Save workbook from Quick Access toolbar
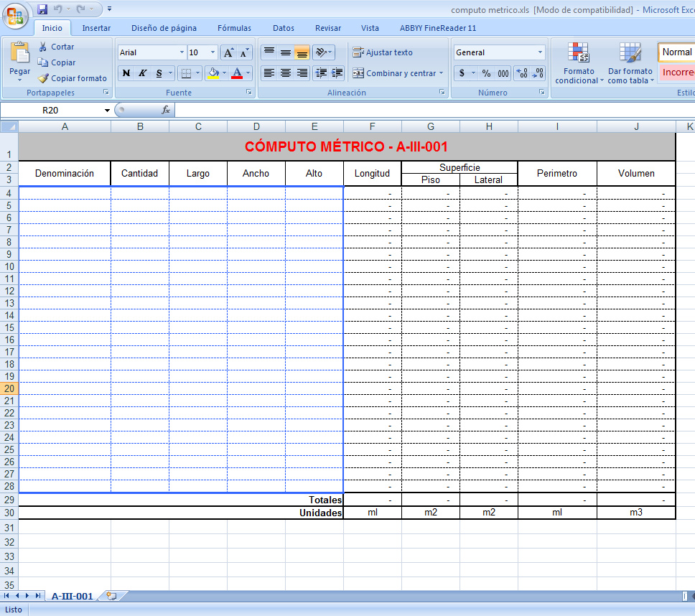 click(x=42, y=9)
